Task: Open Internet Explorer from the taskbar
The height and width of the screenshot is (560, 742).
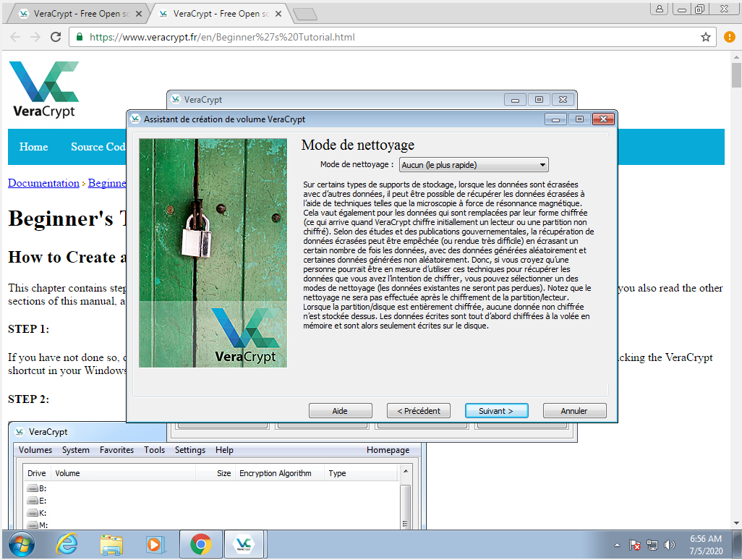Action: (67, 544)
